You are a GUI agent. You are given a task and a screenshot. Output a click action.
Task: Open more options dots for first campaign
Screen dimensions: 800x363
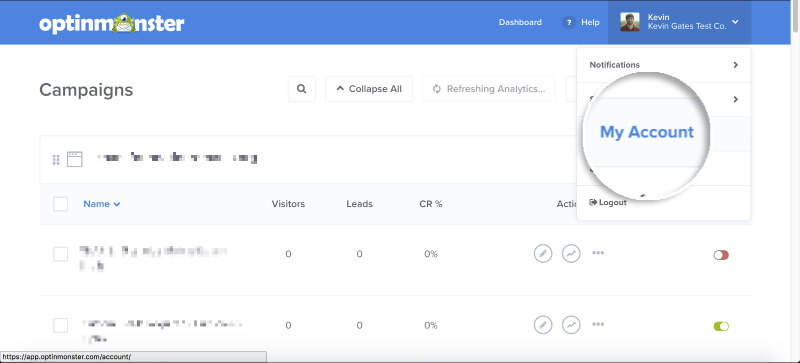coord(598,253)
